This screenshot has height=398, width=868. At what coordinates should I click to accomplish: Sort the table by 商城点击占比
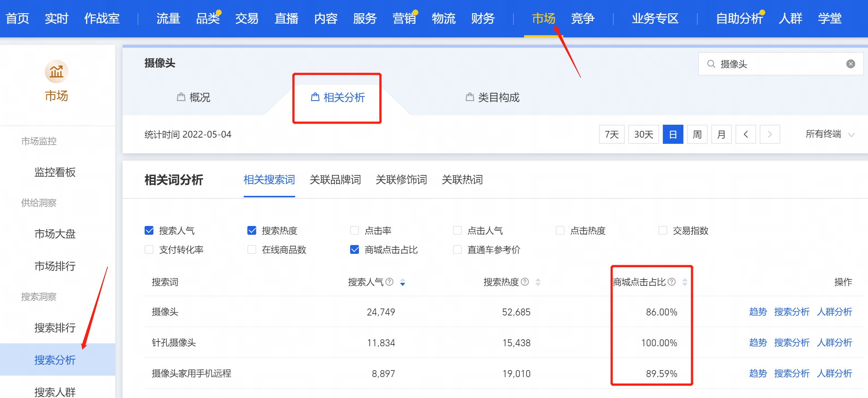coord(685,282)
